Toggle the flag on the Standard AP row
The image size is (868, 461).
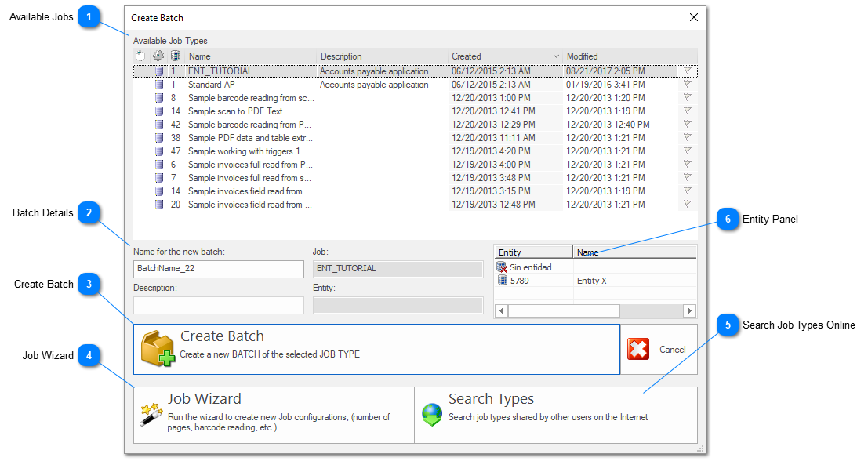(x=688, y=84)
